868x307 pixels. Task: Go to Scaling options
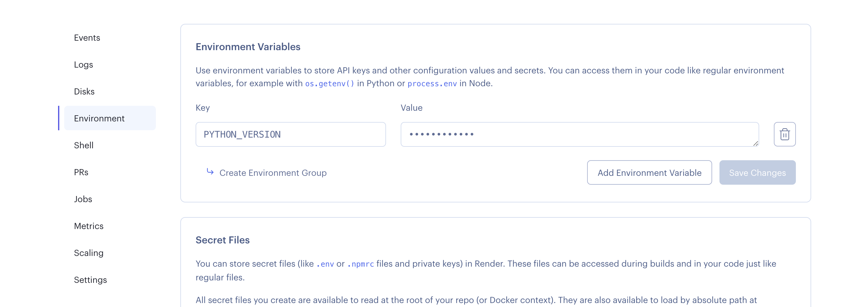(x=89, y=253)
